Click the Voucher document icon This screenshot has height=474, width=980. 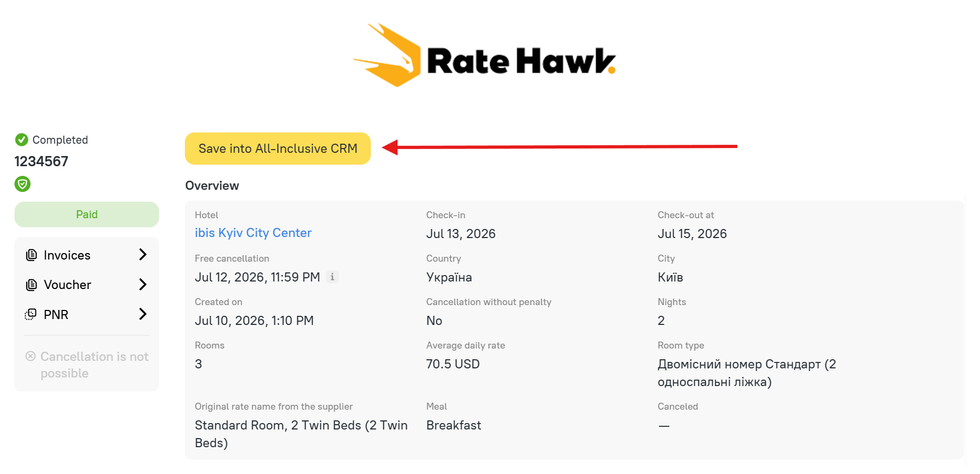click(x=32, y=285)
